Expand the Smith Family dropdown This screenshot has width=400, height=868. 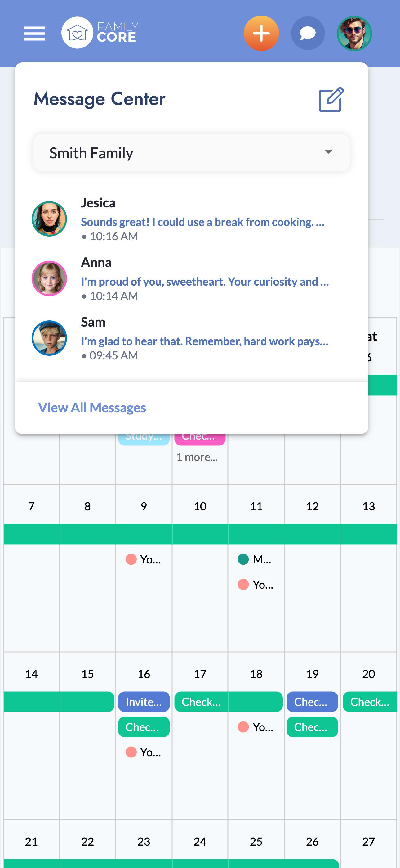coord(192,153)
